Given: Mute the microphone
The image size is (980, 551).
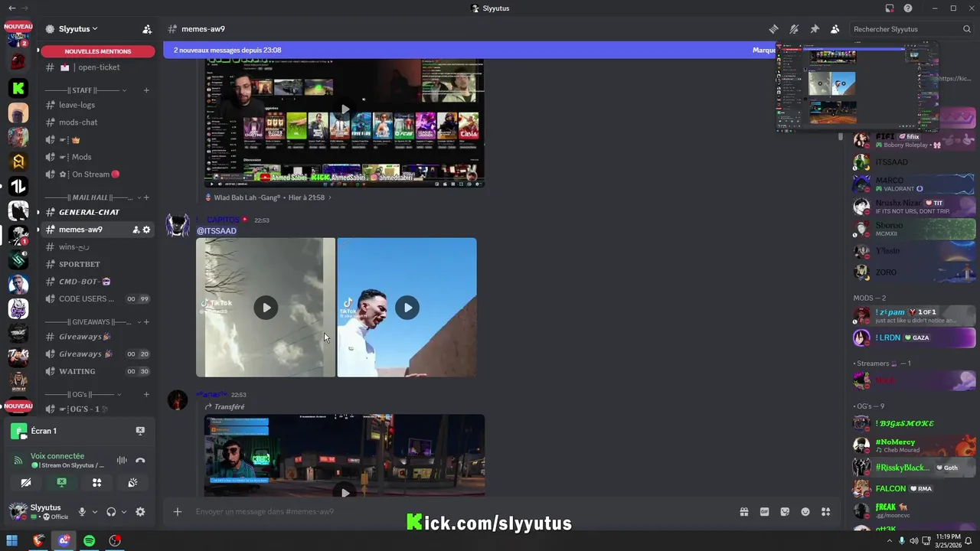Looking at the screenshot, I should tap(82, 512).
